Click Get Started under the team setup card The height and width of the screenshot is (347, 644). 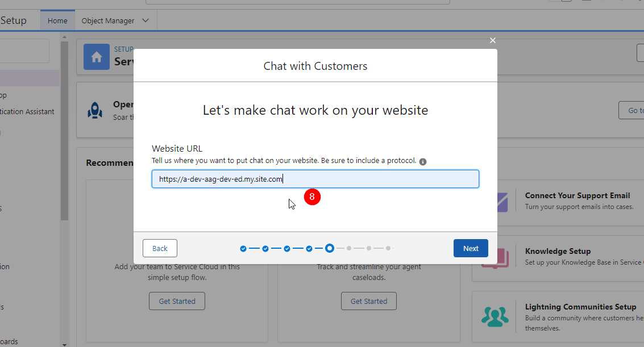click(x=177, y=301)
